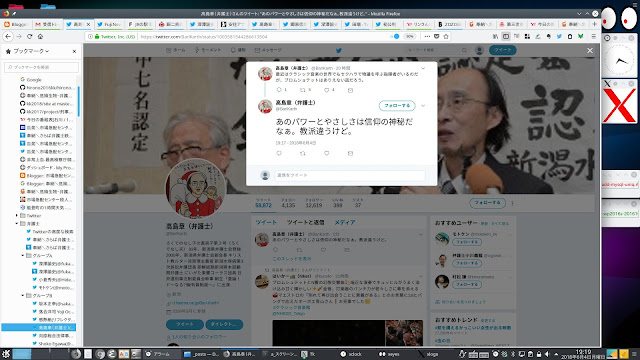Retweet the main tweet in popup
This screenshot has width=640, height=360.
click(x=303, y=153)
